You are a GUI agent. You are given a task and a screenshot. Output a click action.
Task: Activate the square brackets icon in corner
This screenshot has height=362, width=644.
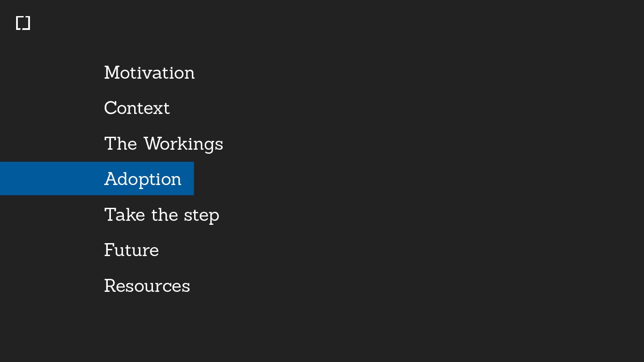[x=23, y=23]
